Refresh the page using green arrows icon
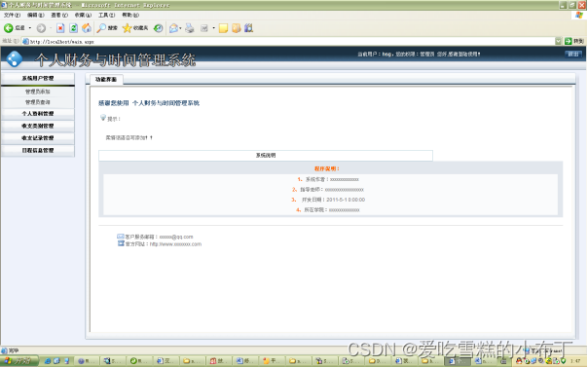 (74, 28)
